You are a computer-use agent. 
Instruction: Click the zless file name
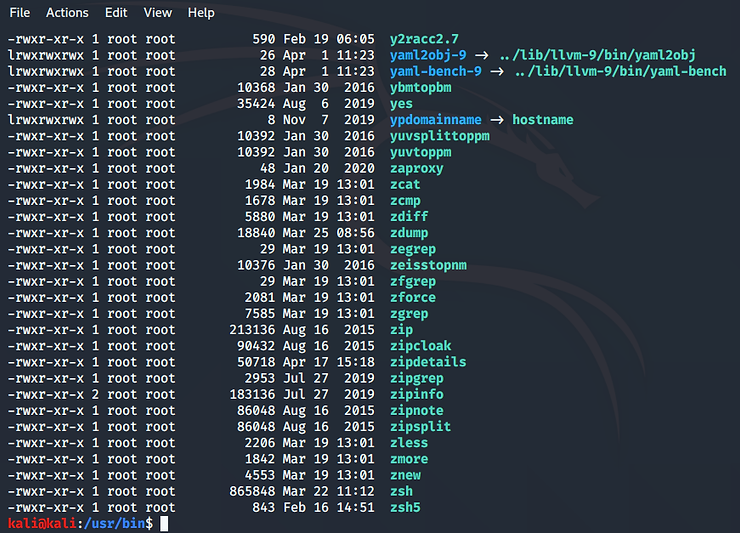click(409, 443)
